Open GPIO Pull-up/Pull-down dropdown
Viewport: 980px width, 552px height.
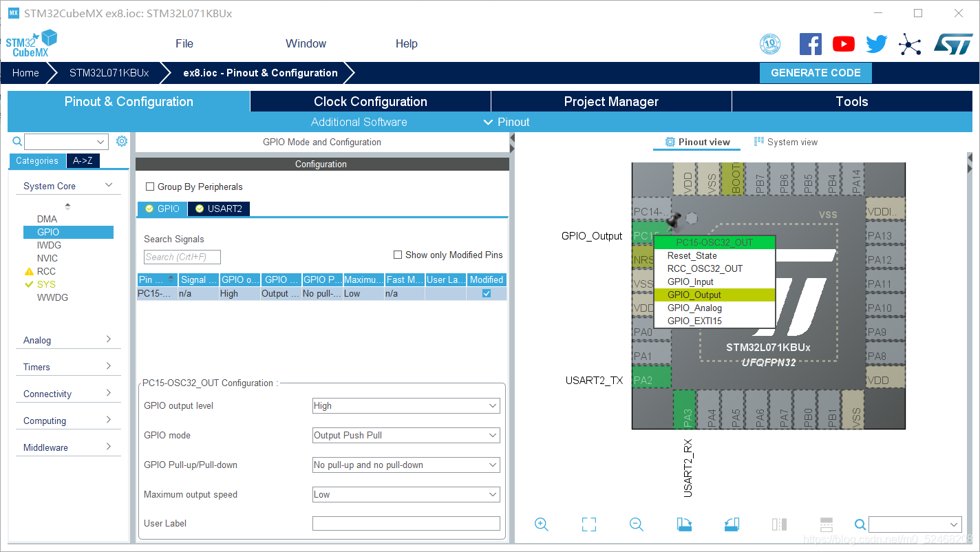[x=406, y=465]
